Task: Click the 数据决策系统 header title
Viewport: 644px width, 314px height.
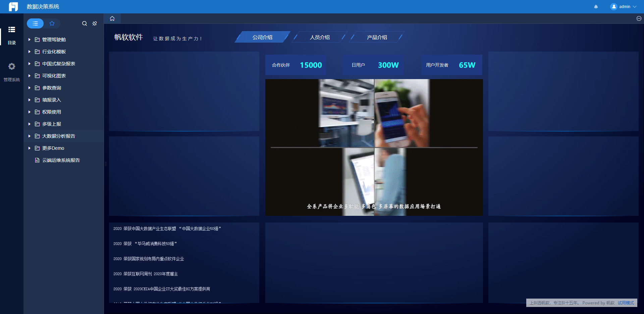Action: (43, 7)
